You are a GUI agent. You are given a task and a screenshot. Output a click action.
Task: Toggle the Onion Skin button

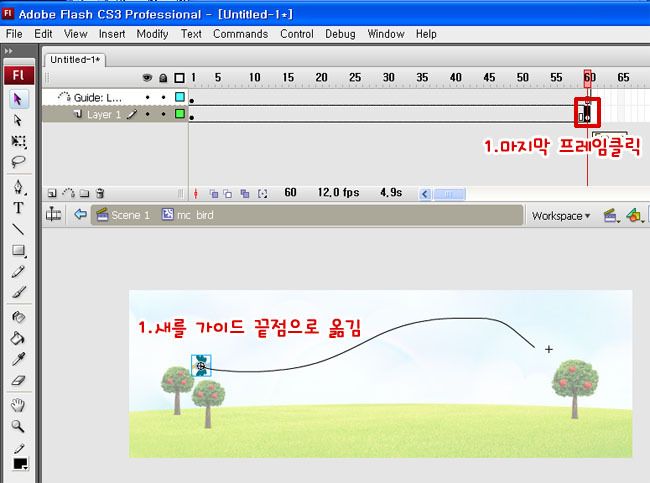[x=214, y=194]
